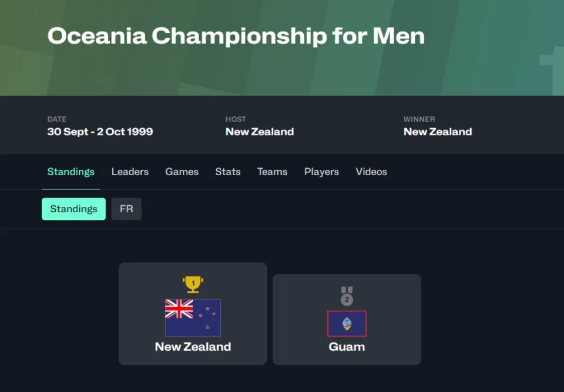This screenshot has height=392, width=564.
Task: Click the gold first-place trophy icon
Action: pyautogui.click(x=193, y=284)
